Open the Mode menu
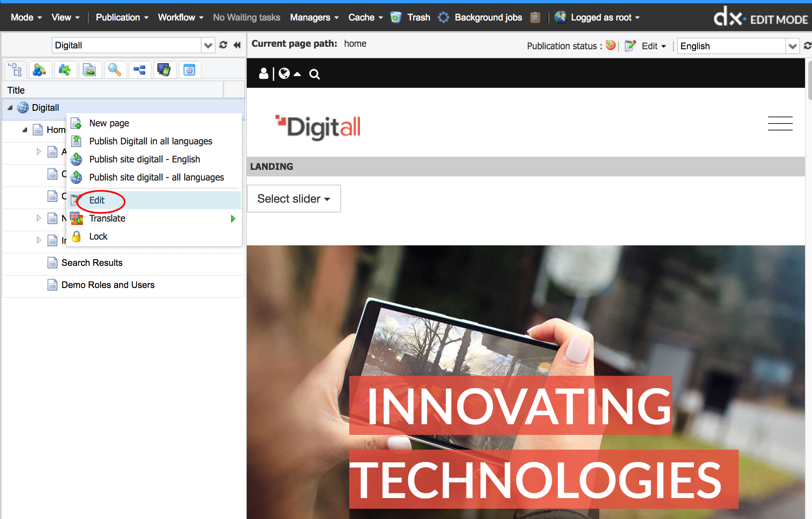This screenshot has width=812, height=519. pyautogui.click(x=26, y=17)
